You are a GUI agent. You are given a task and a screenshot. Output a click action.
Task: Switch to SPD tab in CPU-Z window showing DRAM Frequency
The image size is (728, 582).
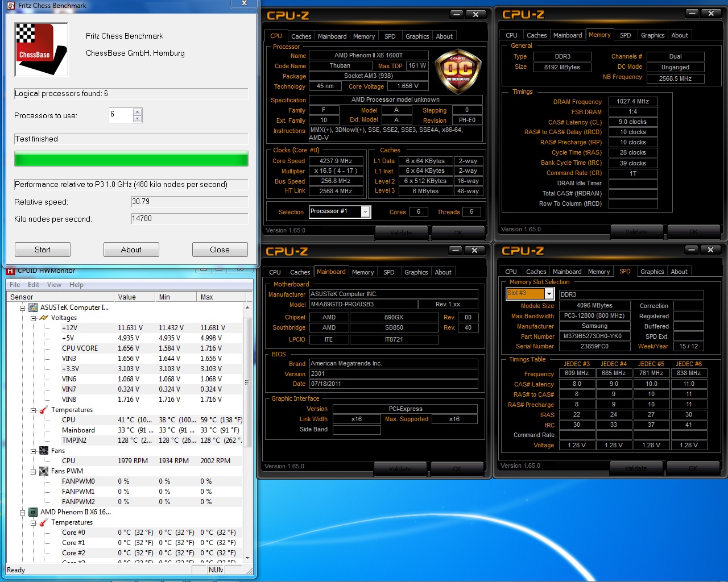click(x=625, y=35)
